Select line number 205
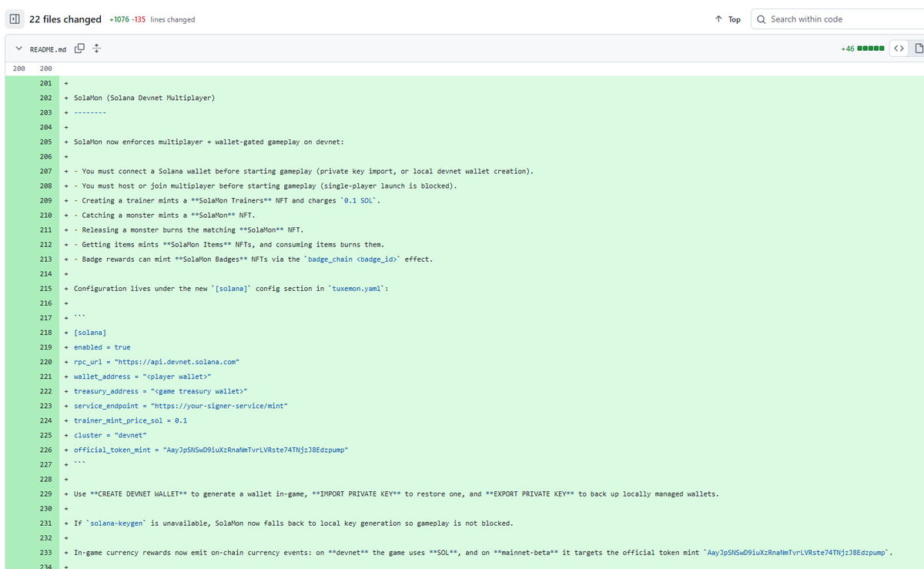The height and width of the screenshot is (569, 924). (45, 142)
